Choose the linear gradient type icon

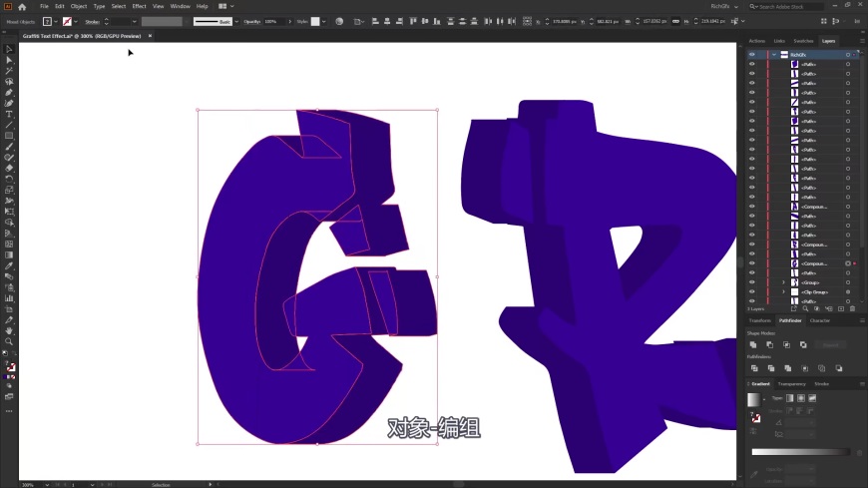tap(788, 397)
